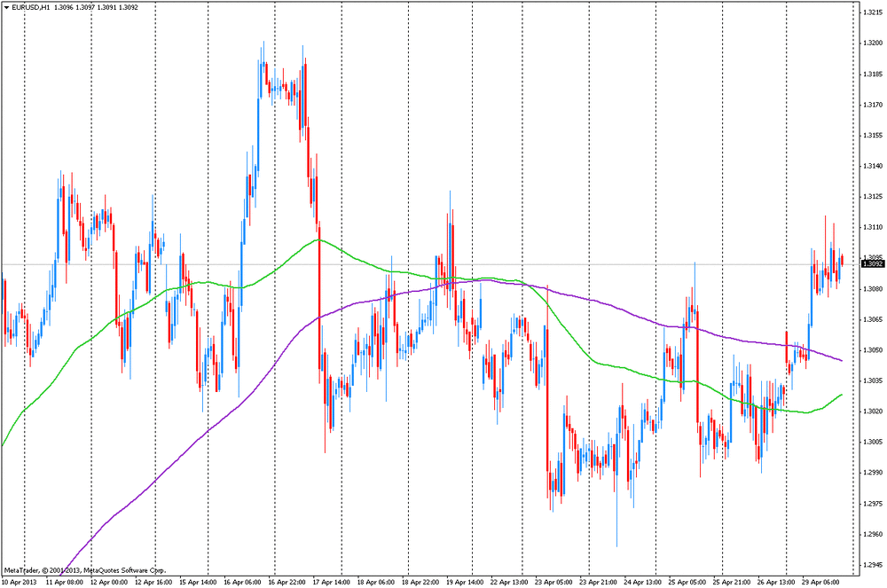Select the 12 Apr 16:00 time label
Viewport: 887px width, 588px height.
click(x=153, y=582)
